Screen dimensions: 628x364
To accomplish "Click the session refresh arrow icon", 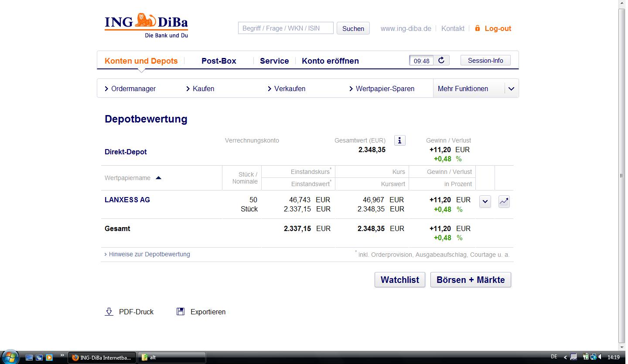I will pyautogui.click(x=441, y=60).
